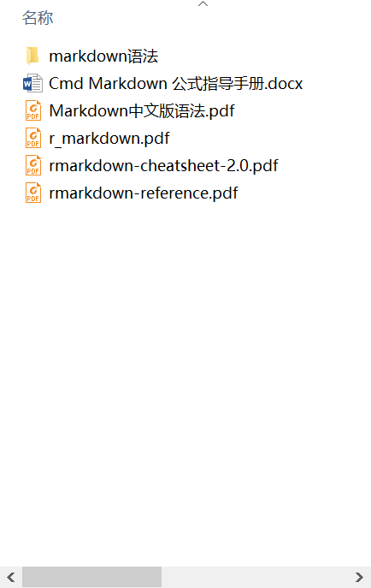Select the Markdown中文版语法.pdf file name
Screen dimensions: 371x588
(x=142, y=111)
